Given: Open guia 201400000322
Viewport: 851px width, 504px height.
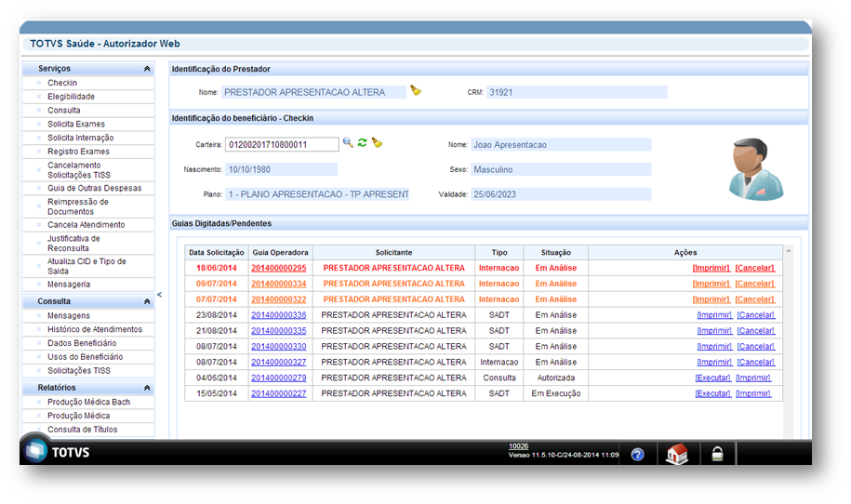Looking at the screenshot, I should [278, 299].
